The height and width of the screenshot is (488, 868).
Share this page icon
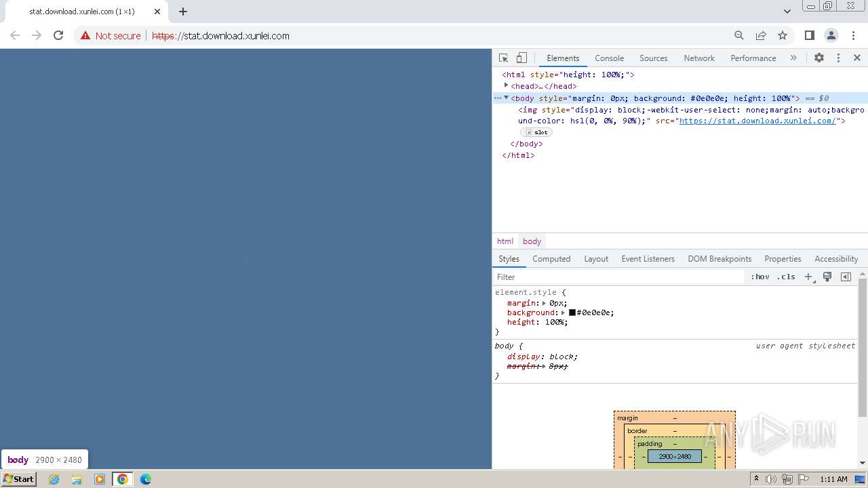(x=761, y=35)
